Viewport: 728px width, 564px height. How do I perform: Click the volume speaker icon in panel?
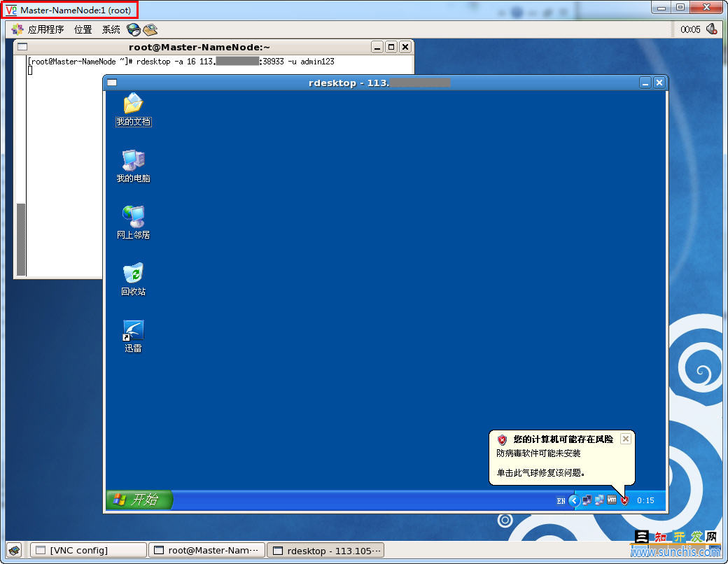pos(711,29)
